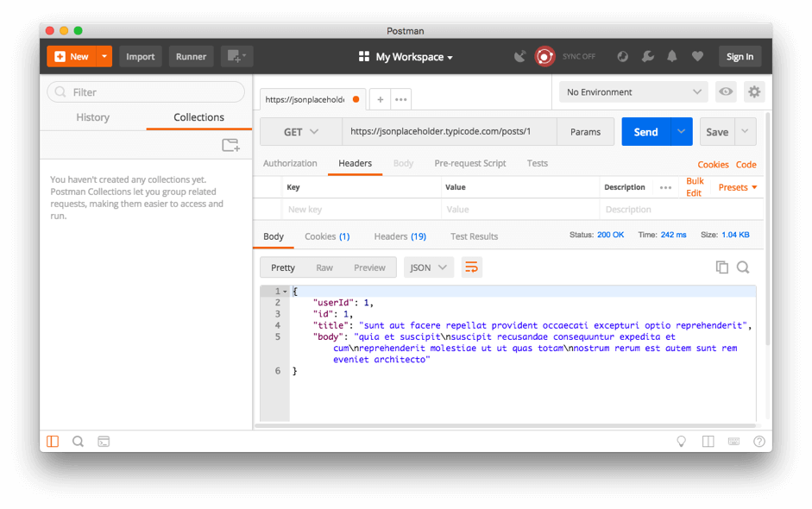Screen dimensions: 812x509
Task: Open the bootcamp lightbulb icon
Action: coord(681,441)
